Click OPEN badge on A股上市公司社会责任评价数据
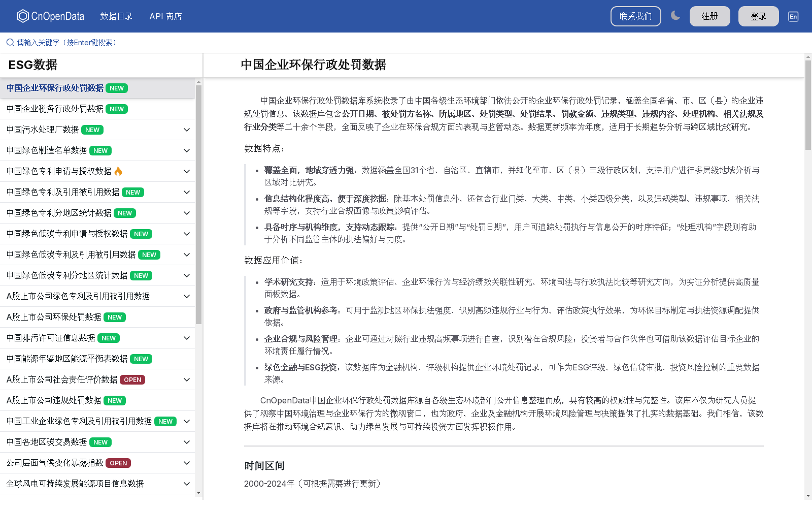 pyautogui.click(x=132, y=379)
